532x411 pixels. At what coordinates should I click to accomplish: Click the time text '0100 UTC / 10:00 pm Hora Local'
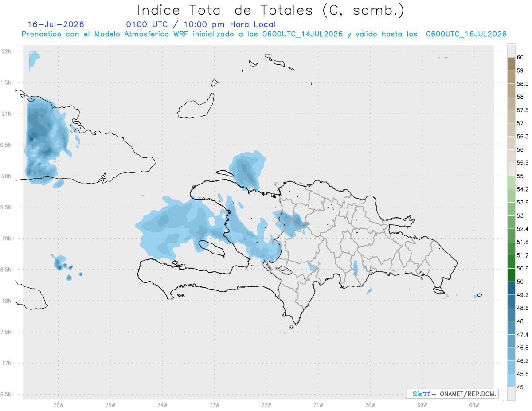click(x=200, y=24)
